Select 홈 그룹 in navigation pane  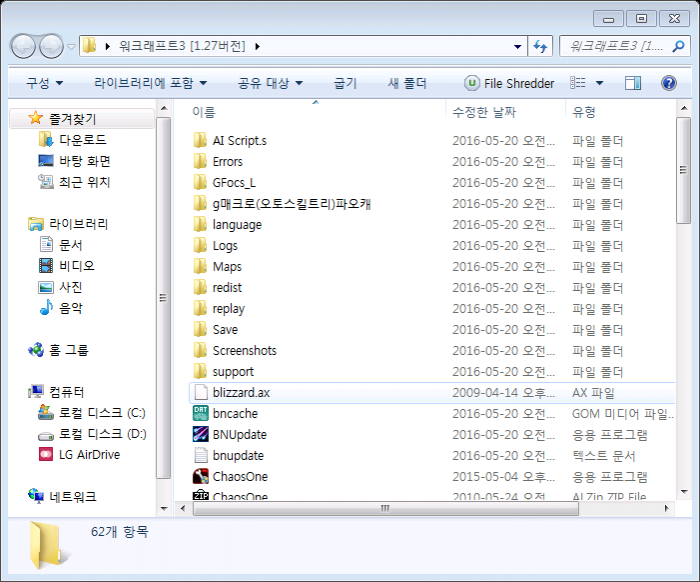click(x=58, y=350)
